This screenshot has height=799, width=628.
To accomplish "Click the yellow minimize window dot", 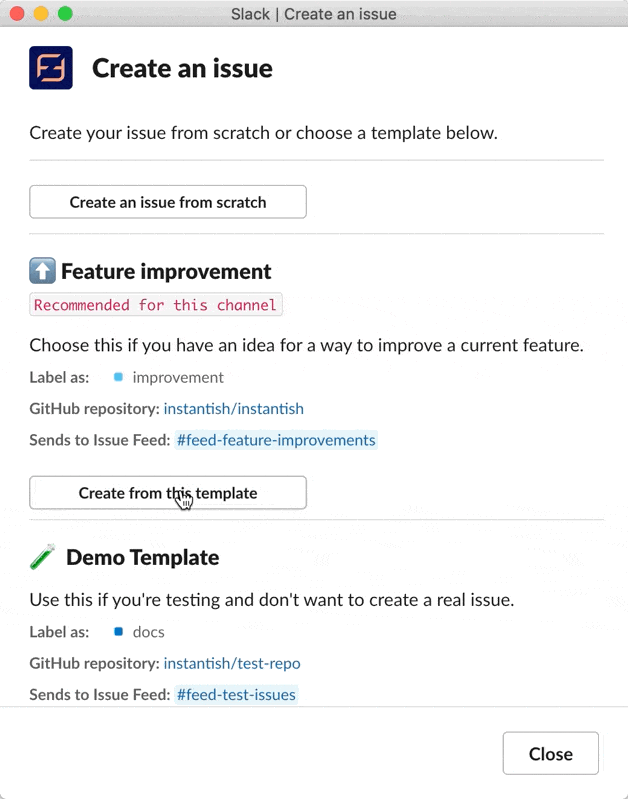I will click(x=41, y=14).
